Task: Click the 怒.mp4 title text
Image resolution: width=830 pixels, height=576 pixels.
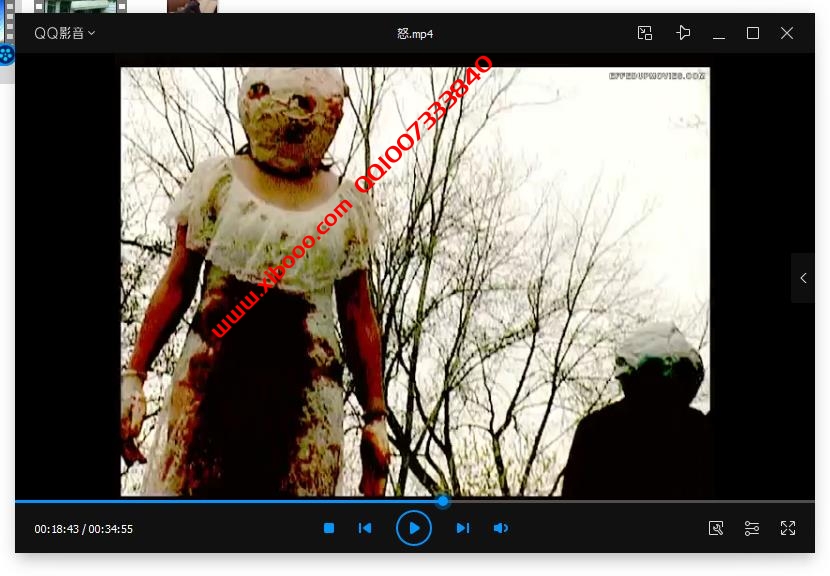Action: [x=415, y=34]
